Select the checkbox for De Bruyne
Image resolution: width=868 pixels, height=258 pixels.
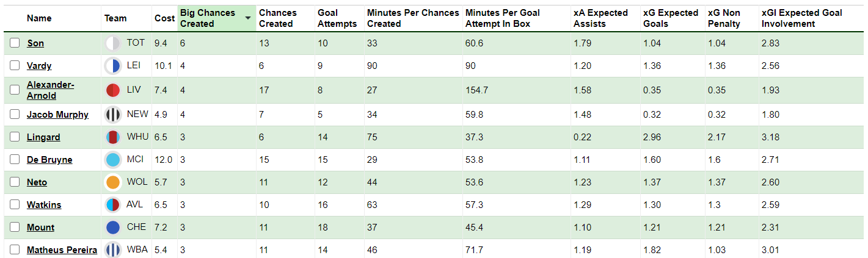pos(15,160)
